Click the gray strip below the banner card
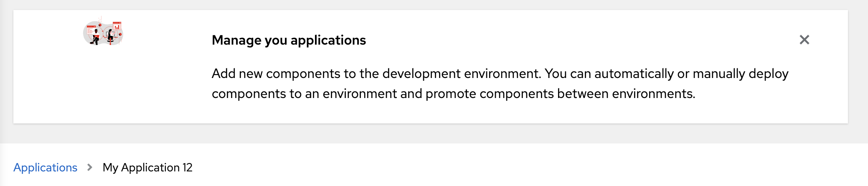 point(418,133)
